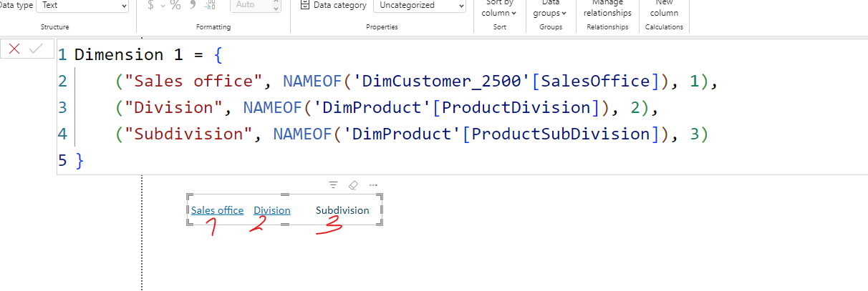The width and height of the screenshot is (868, 291).
Task: Click the "Division" string in formula line 3
Action: (175, 108)
